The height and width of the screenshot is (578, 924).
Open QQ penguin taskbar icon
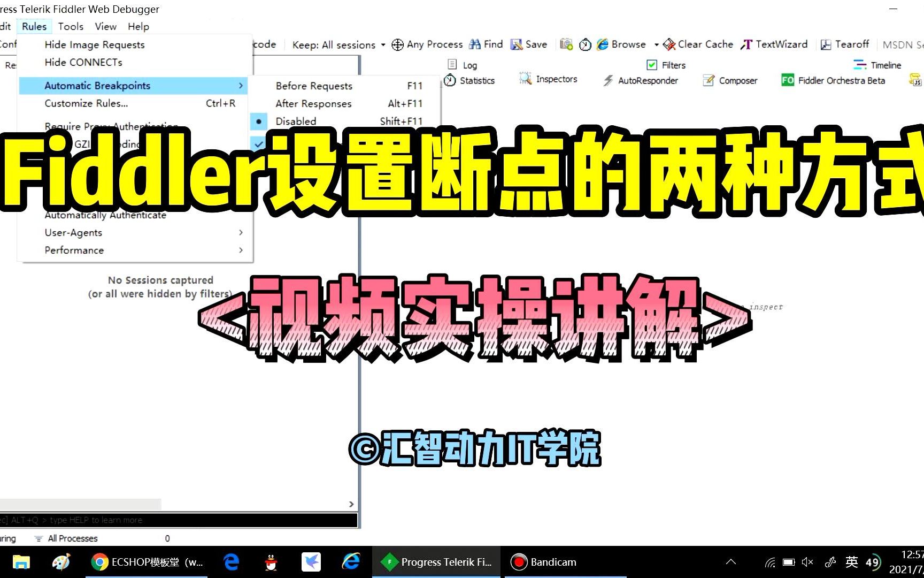[x=271, y=562]
